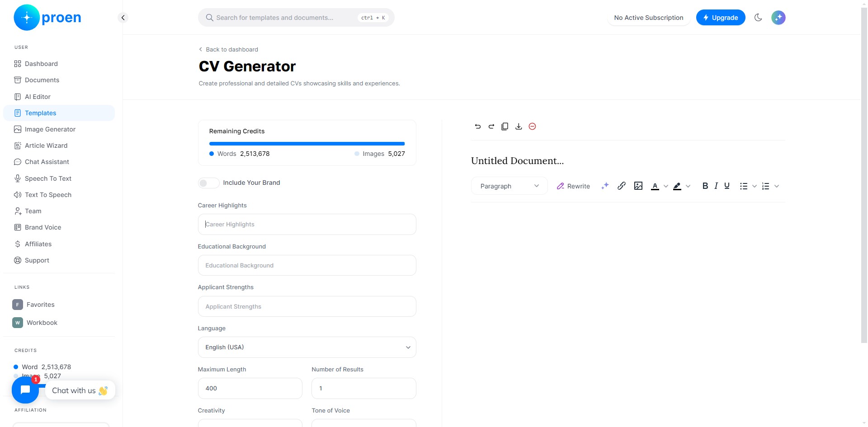Viewport: 868px width, 427px height.
Task: Select Templates in the sidebar
Action: click(59, 113)
